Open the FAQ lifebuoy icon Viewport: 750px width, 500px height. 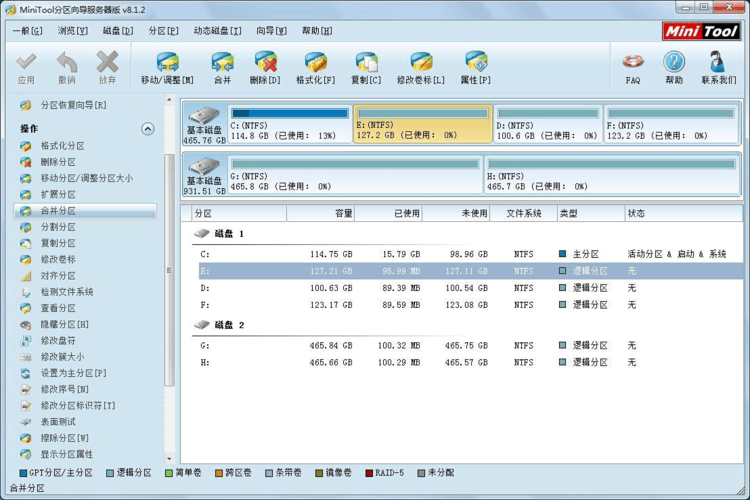(x=633, y=62)
